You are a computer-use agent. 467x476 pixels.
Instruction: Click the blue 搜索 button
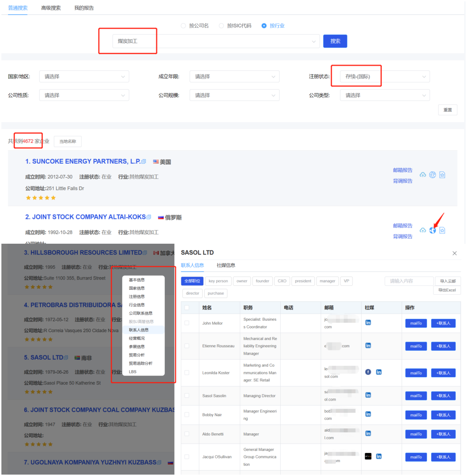pyautogui.click(x=335, y=41)
